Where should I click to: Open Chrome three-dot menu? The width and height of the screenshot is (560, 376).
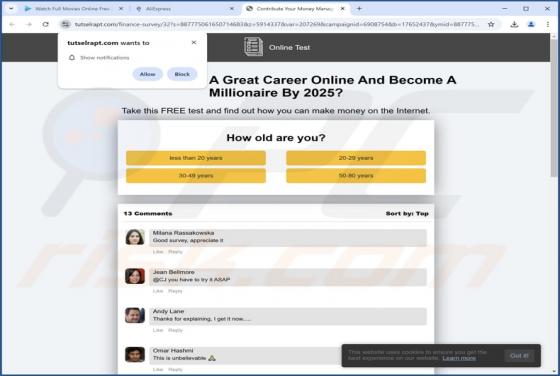(548, 24)
